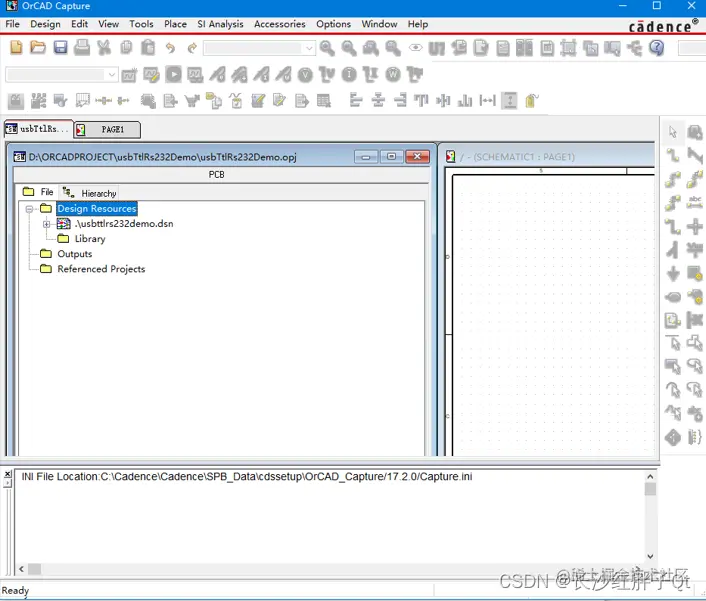Paste from clipboard toolbar icon
This screenshot has width=706, height=601.
(x=148, y=47)
